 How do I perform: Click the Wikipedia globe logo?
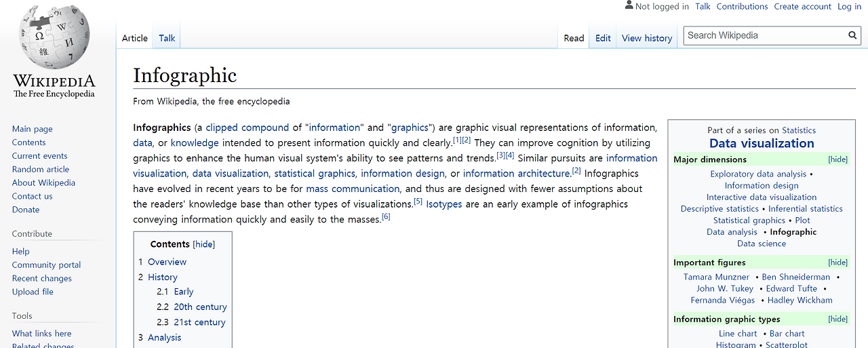[54, 37]
